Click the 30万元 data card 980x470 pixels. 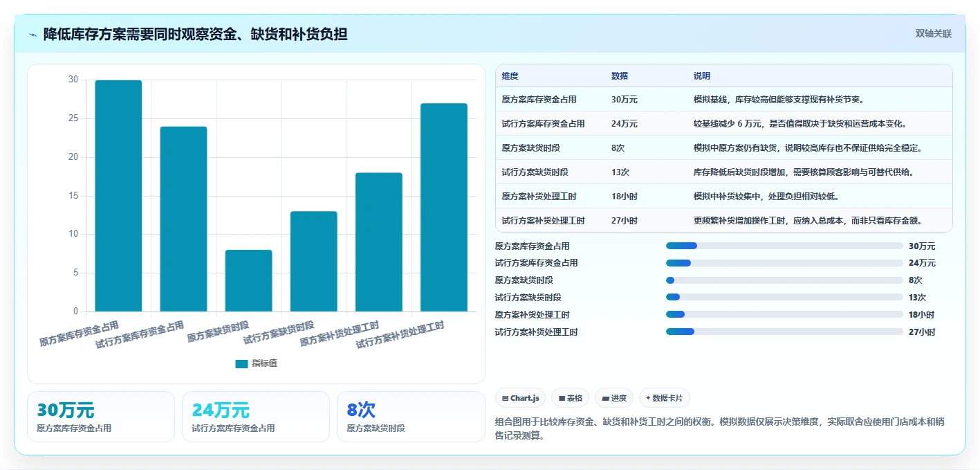[x=101, y=417]
